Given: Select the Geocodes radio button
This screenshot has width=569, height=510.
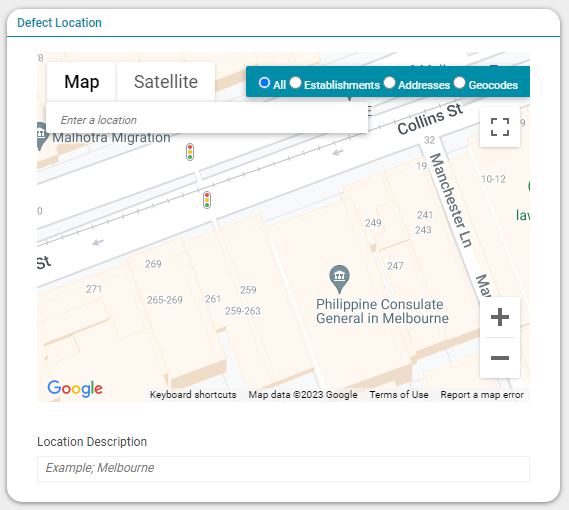Looking at the screenshot, I should point(459,82).
